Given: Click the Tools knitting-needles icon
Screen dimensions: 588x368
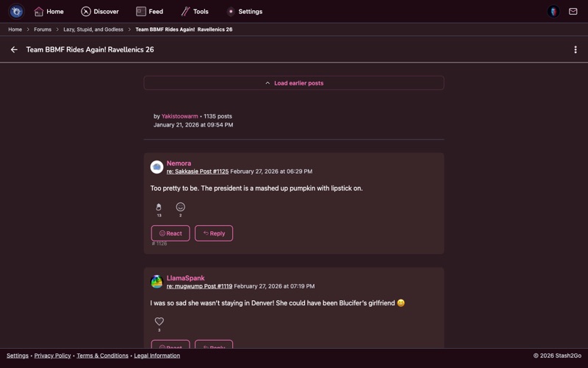Looking at the screenshot, I should click(x=185, y=12).
